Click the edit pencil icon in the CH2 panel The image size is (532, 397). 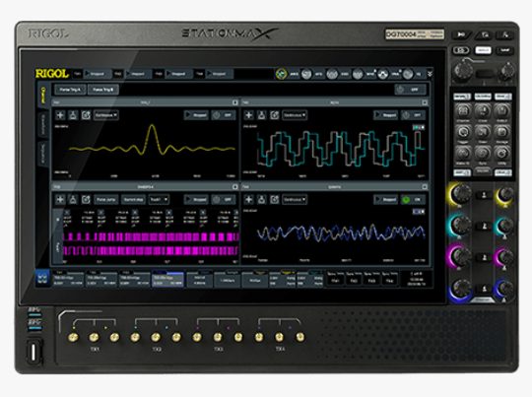[275, 115]
